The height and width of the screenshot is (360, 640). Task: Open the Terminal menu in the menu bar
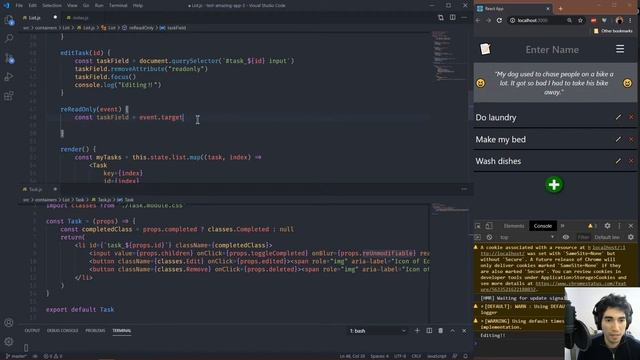[x=118, y=5]
